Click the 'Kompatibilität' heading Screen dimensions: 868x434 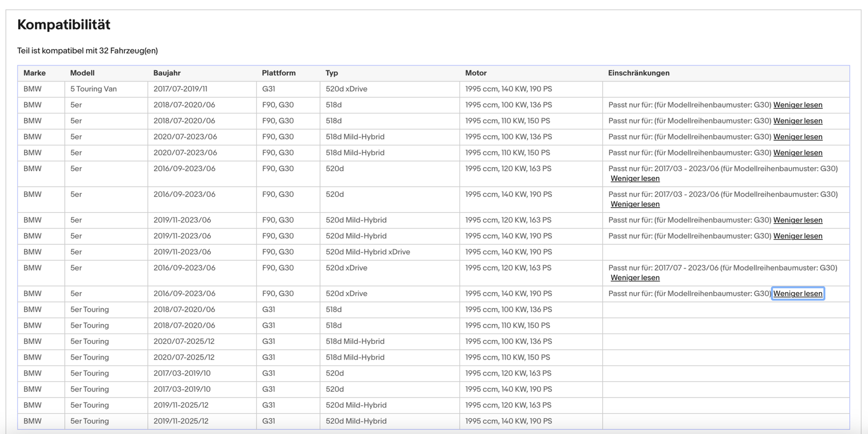(x=64, y=25)
